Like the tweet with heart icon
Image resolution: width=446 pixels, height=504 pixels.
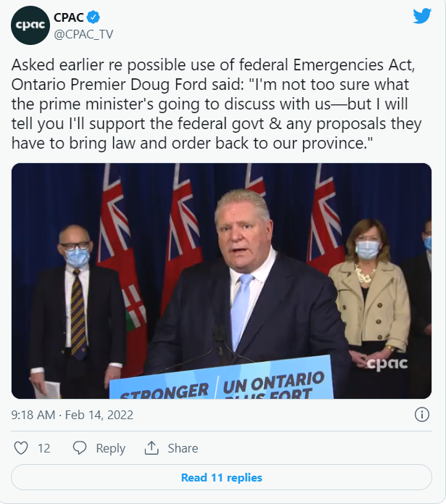pyautogui.click(x=21, y=448)
